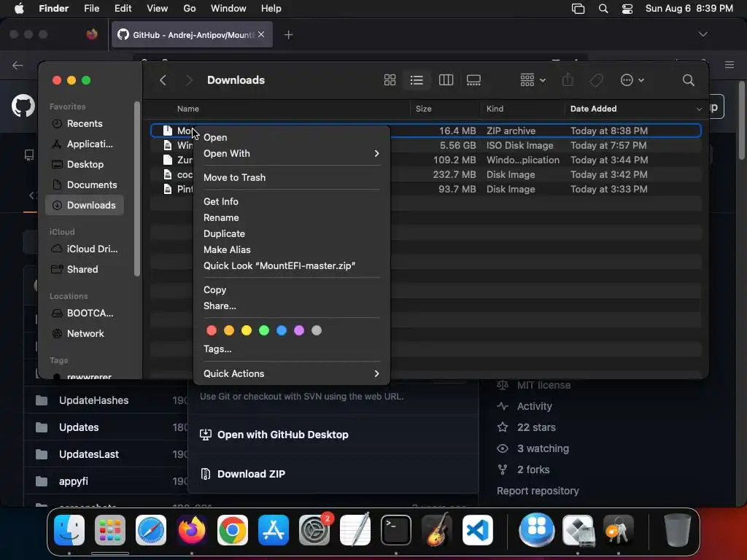
Task: Go forward with Finder forward chevron
Action: coord(189,80)
